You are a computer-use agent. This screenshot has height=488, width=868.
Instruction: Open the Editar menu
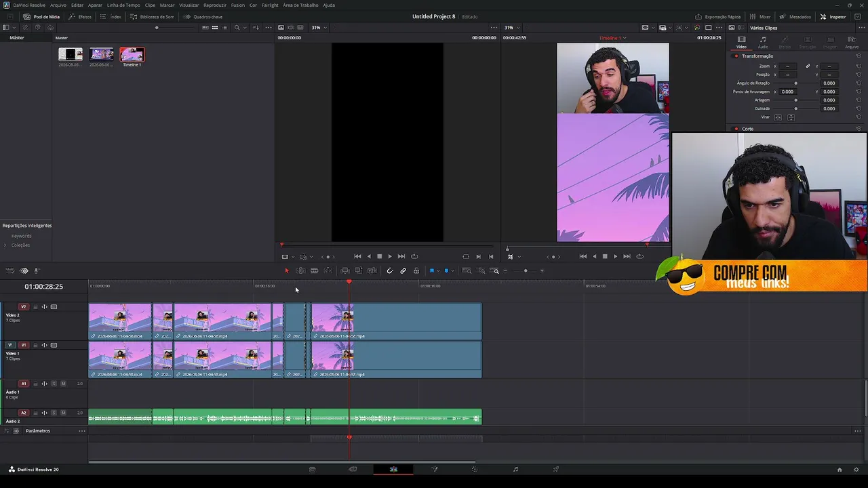click(77, 5)
